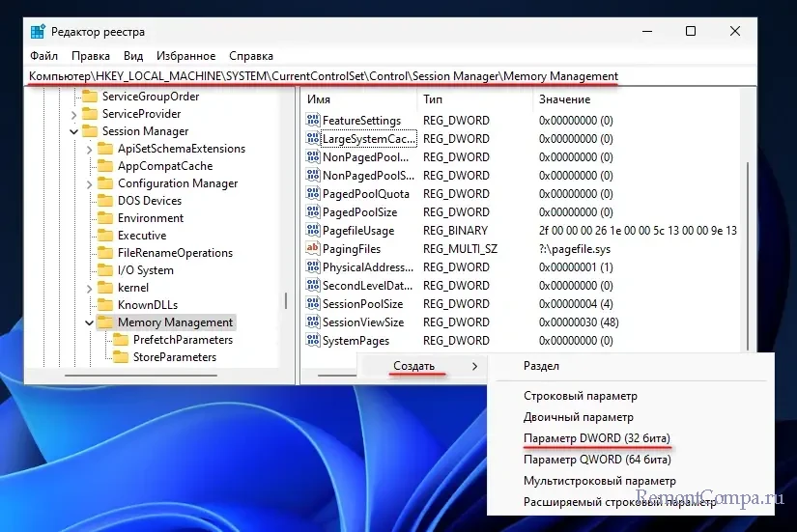Click the StoreParameters folder icon
The height and width of the screenshot is (532, 797).
(121, 357)
